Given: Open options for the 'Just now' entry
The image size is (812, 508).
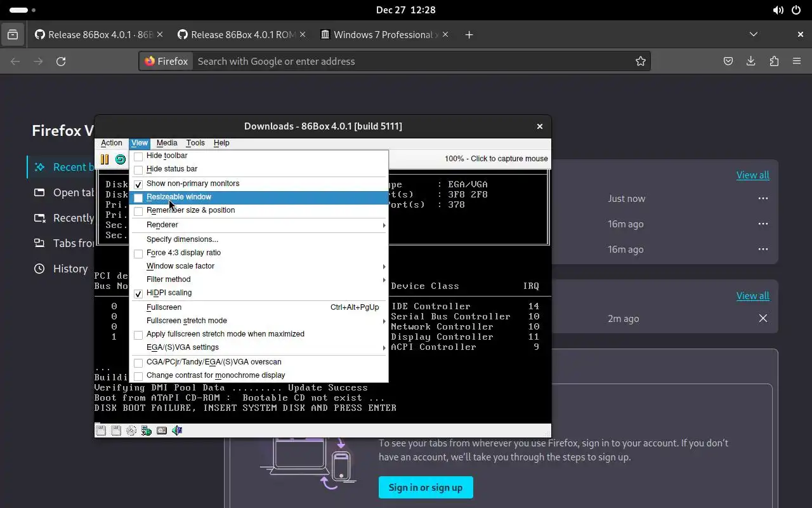Looking at the screenshot, I should click(x=763, y=199).
